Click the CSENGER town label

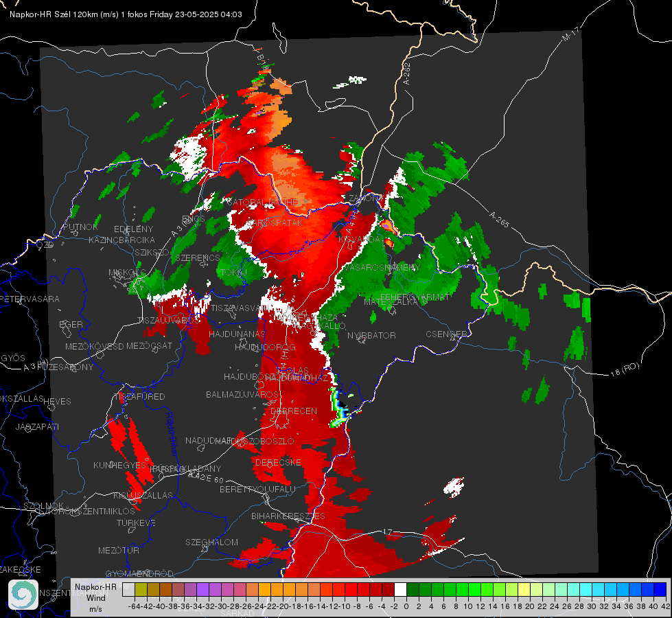446,334
